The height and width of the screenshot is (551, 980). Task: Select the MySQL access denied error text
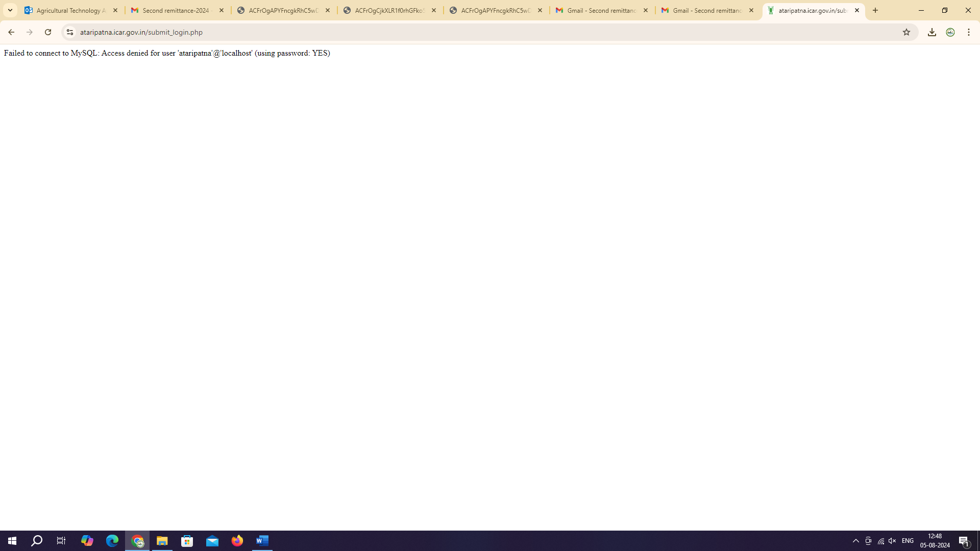click(x=167, y=53)
